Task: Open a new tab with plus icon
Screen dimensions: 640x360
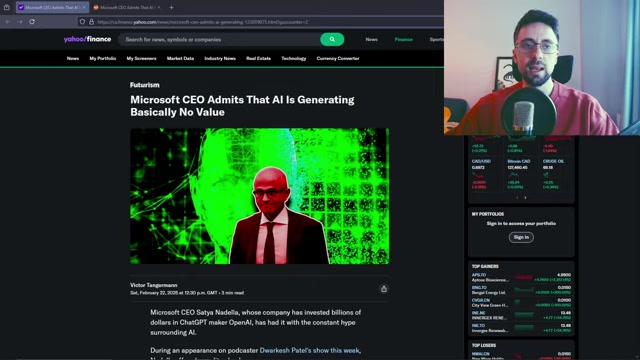Action: click(x=171, y=7)
